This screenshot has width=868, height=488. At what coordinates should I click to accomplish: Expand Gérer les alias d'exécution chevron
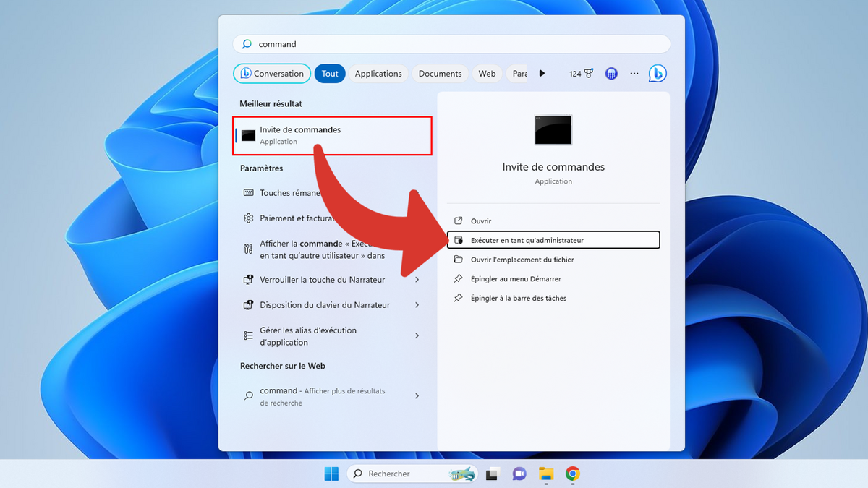click(x=417, y=336)
